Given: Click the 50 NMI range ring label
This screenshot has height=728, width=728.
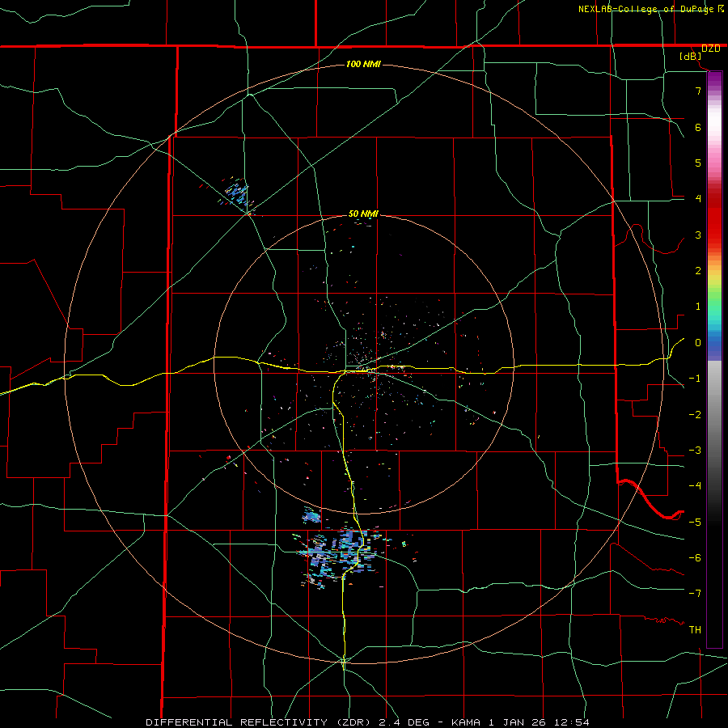Looking at the screenshot, I should coord(363,214).
